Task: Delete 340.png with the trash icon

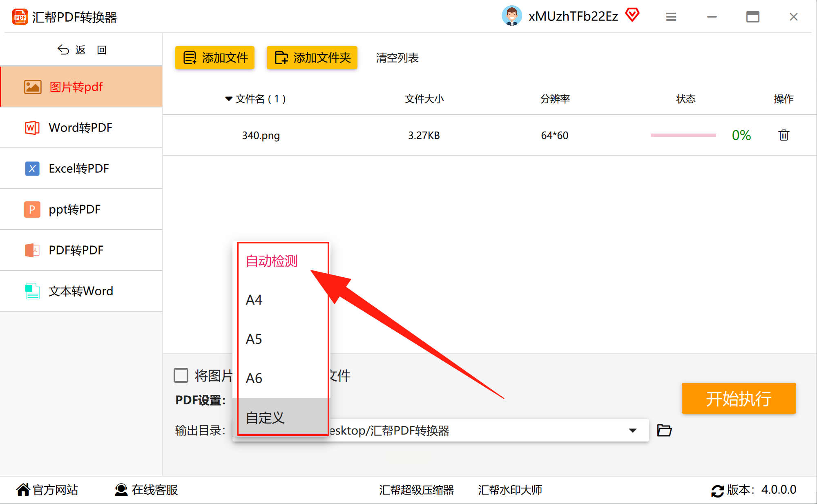Action: [784, 135]
